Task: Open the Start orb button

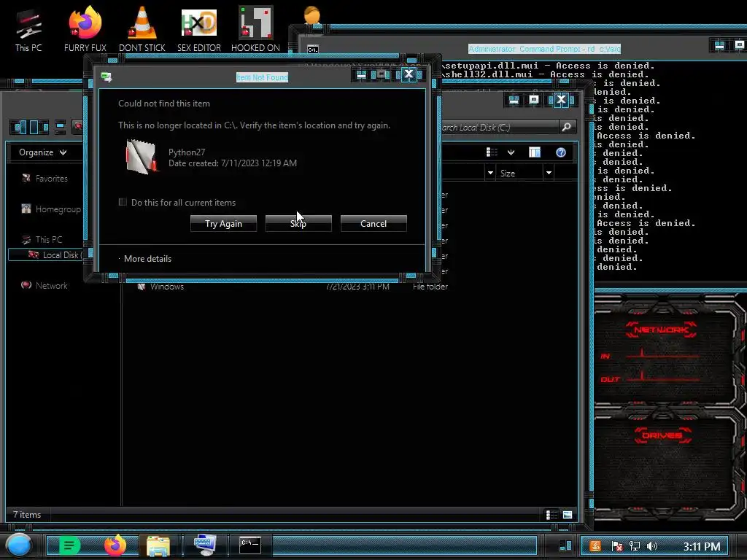Action: point(18,545)
